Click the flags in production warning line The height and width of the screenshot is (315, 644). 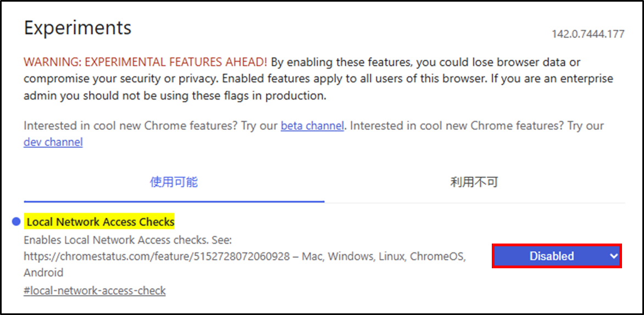[x=175, y=96]
